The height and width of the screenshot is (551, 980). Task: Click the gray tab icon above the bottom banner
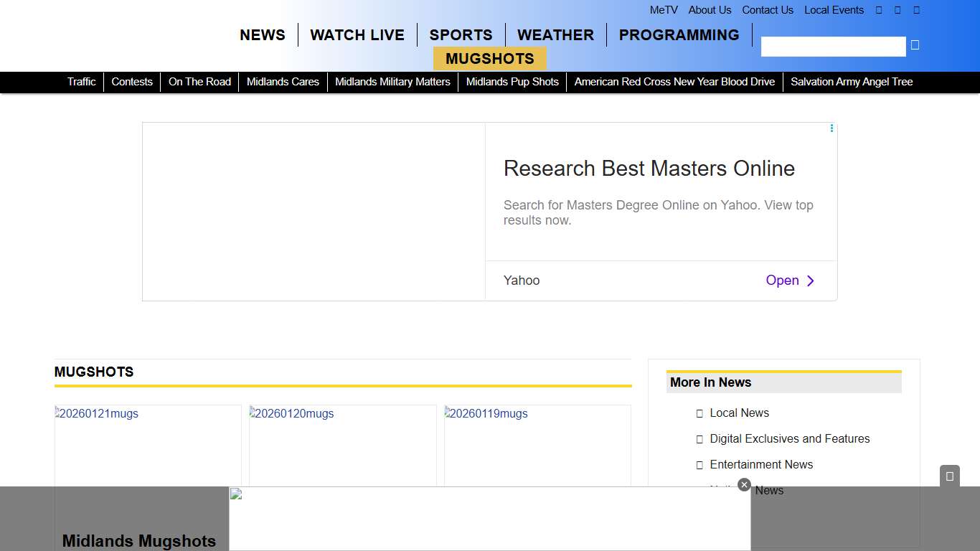(949, 476)
